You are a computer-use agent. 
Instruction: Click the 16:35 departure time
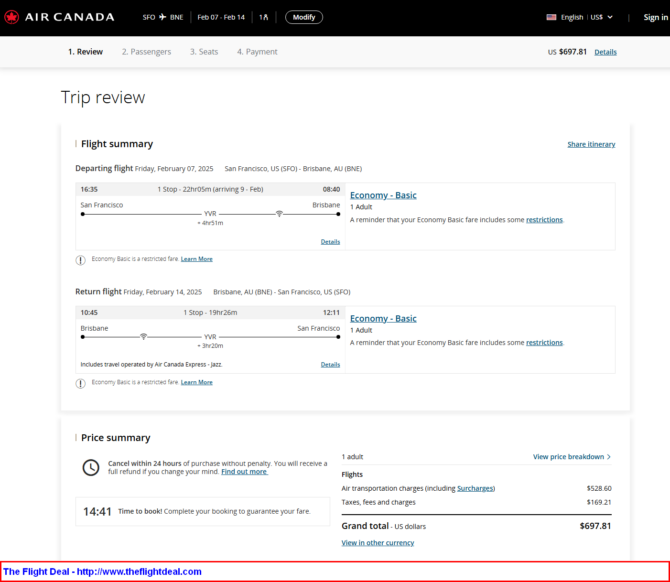tap(89, 189)
